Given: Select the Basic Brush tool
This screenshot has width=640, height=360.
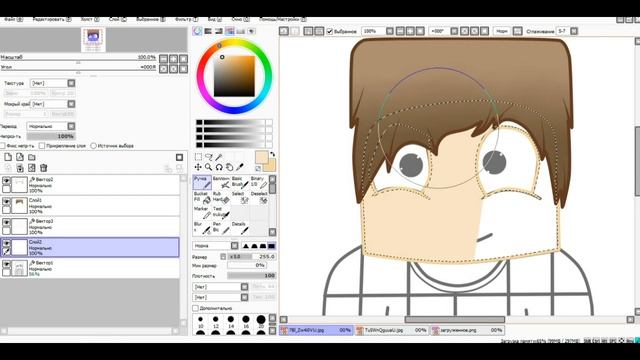Looking at the screenshot, I should point(240,182).
